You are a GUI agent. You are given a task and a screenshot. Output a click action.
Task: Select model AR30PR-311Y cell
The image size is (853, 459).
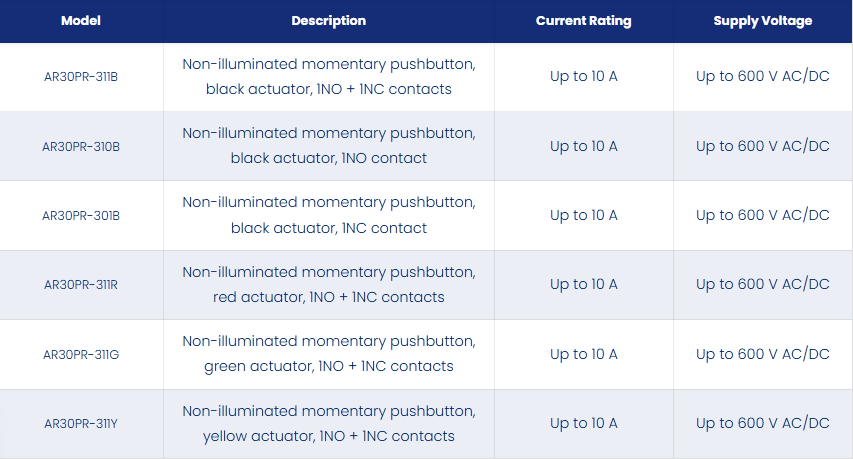[81, 424]
